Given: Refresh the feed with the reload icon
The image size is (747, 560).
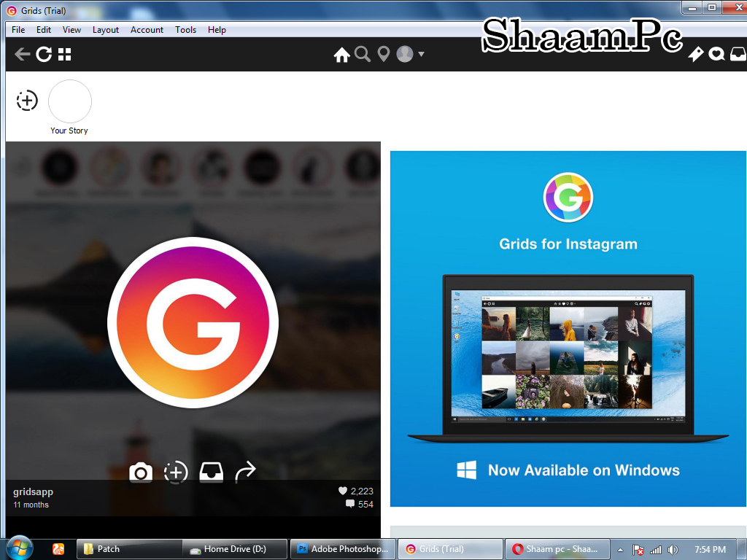Looking at the screenshot, I should click(44, 54).
